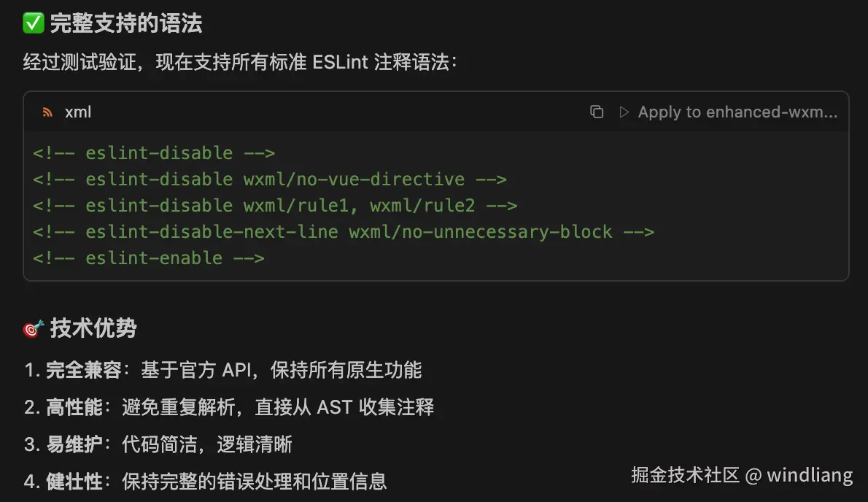Click the eslint-disable-next-line code line
Screen dimensions: 868x502
tap(343, 232)
